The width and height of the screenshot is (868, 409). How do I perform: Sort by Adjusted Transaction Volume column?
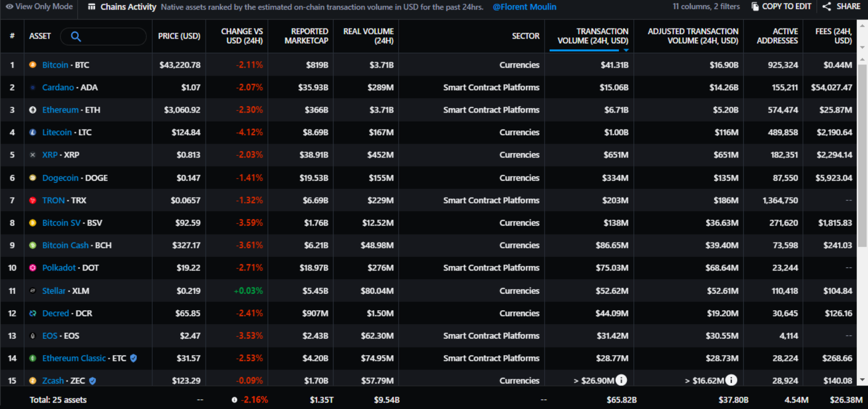tap(693, 36)
